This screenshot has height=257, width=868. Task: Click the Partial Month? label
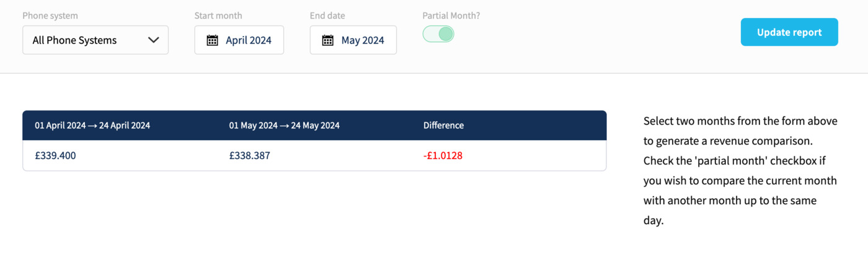coord(451,16)
